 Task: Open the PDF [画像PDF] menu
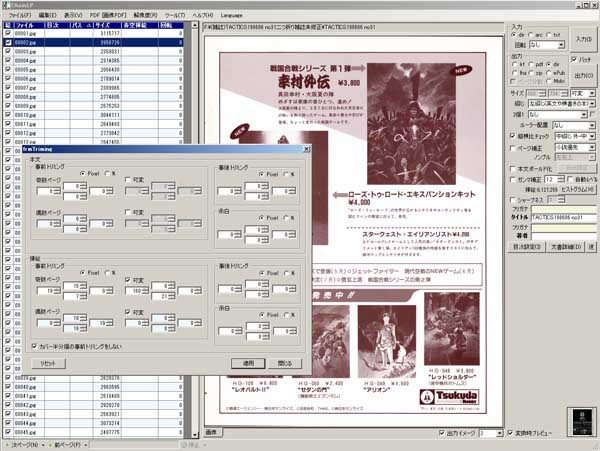tap(108, 15)
